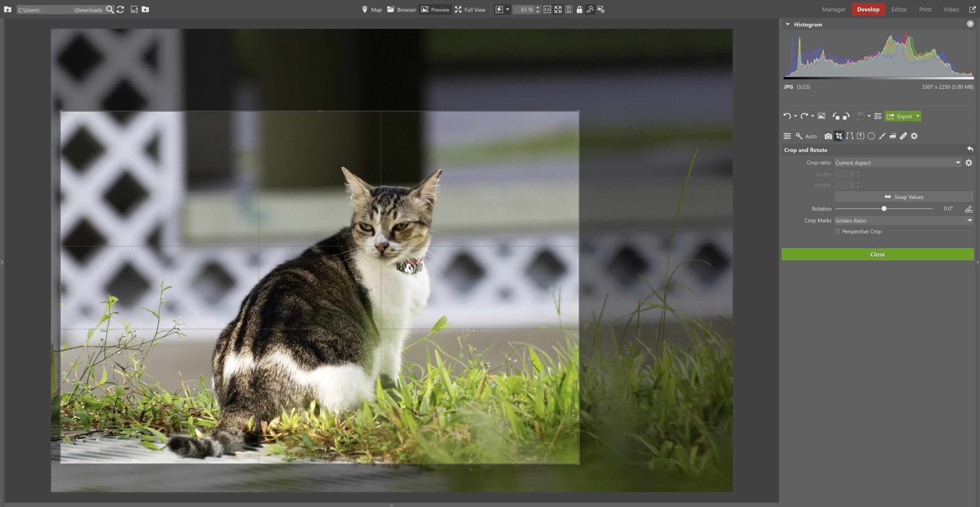980x507 pixels.
Task: Click the 1:1 zoom icon
Action: pyautogui.click(x=547, y=9)
